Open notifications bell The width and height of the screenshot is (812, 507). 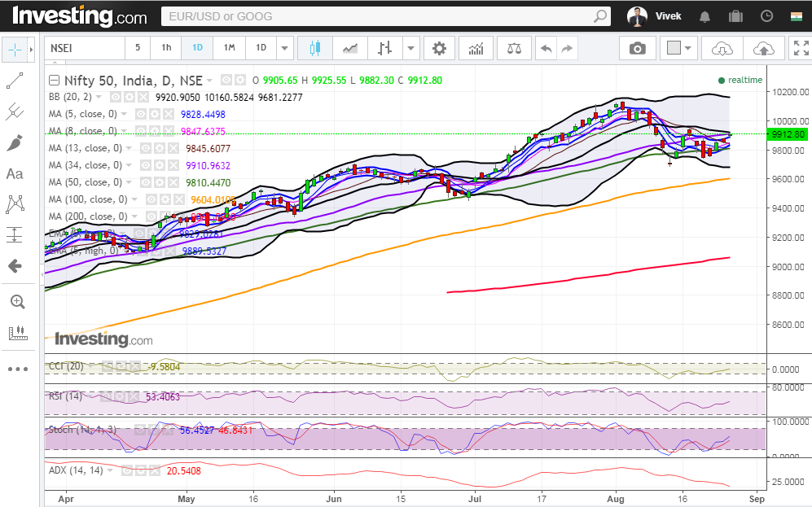(704, 16)
